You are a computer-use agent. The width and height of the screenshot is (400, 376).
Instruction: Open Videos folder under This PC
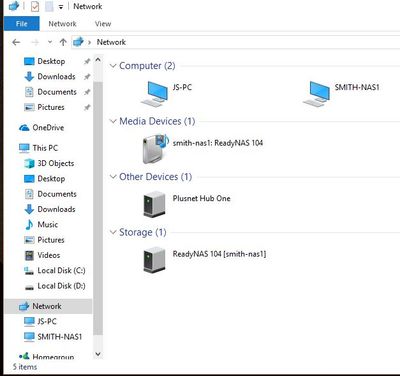point(49,255)
